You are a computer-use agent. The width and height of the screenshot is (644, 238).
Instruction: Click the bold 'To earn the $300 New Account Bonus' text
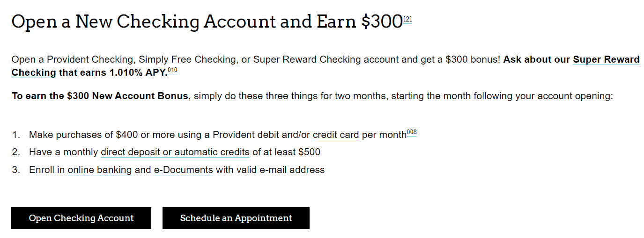[100, 96]
